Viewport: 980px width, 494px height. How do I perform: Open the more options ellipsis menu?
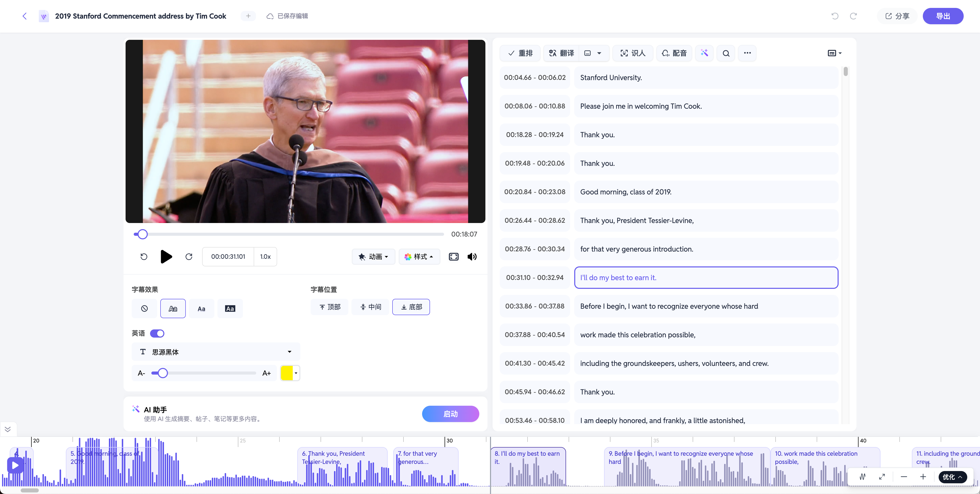click(747, 53)
